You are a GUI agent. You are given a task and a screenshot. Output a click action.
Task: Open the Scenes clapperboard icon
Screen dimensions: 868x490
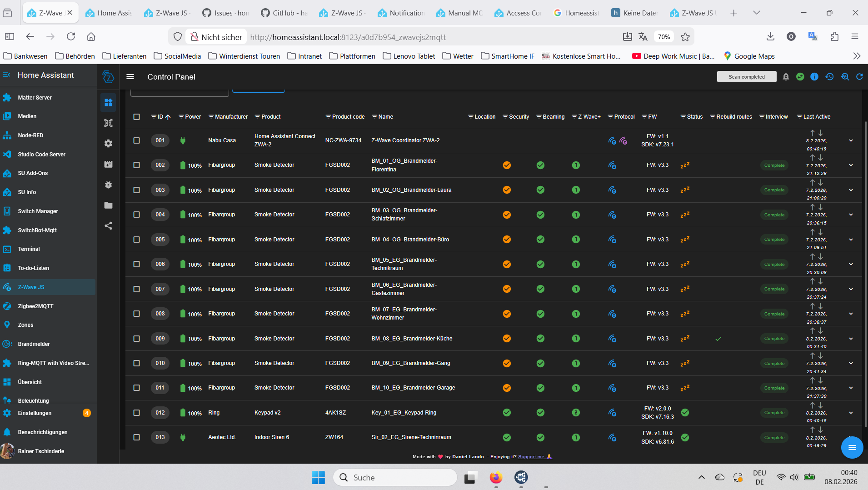[108, 165]
